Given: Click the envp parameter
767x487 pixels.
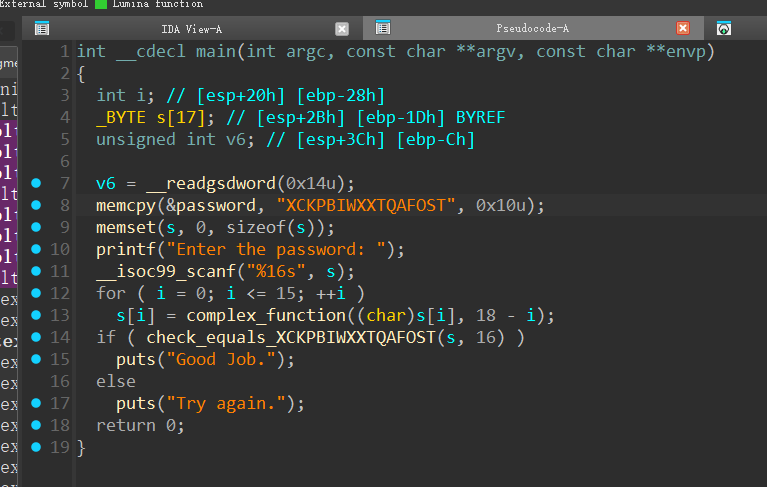Looking at the screenshot, I should pos(685,51).
